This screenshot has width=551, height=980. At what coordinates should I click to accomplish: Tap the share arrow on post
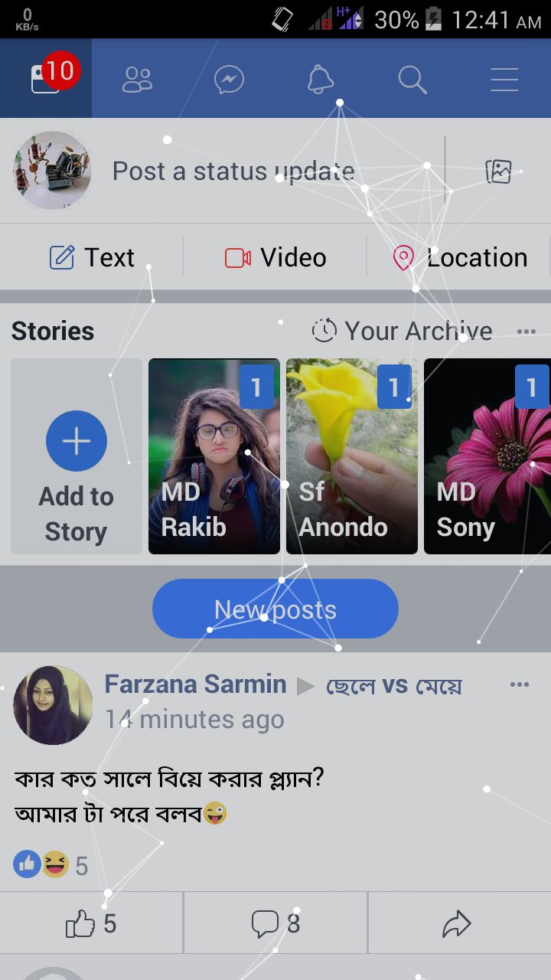pos(457,925)
